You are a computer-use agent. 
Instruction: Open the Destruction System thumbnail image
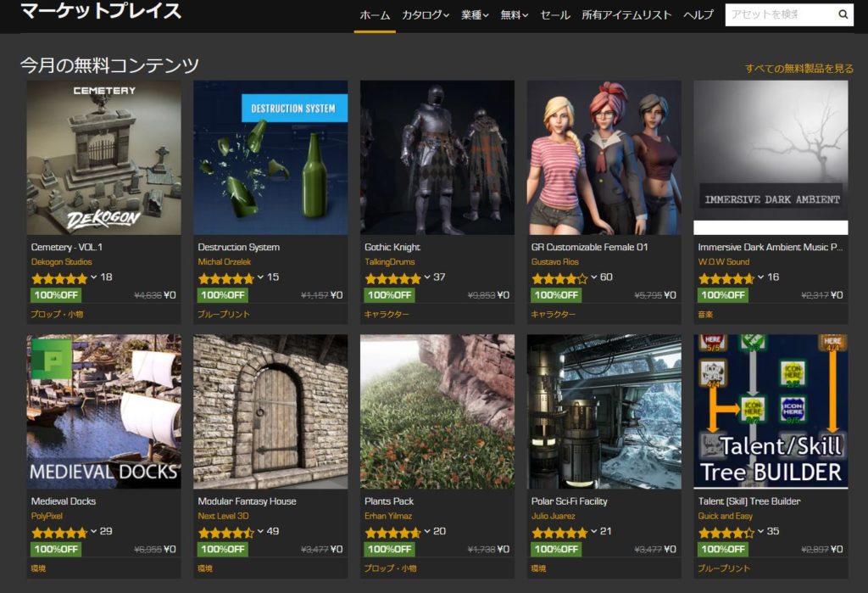click(270, 158)
